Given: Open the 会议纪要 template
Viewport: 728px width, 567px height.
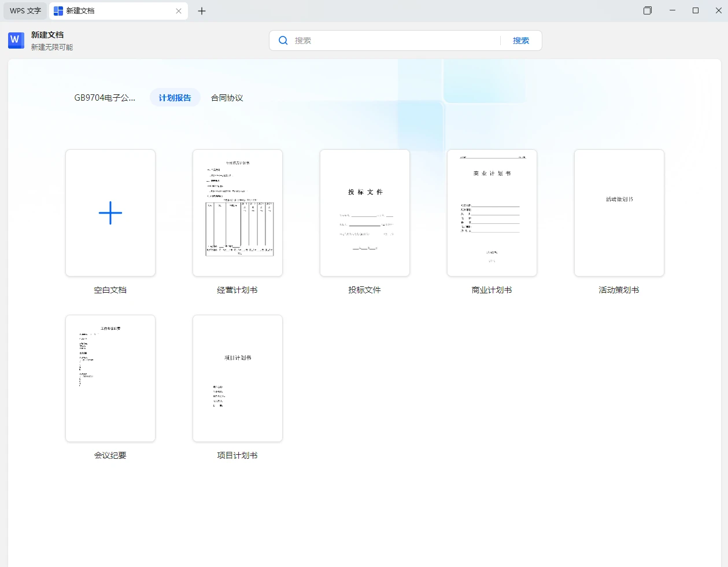Looking at the screenshot, I should click(x=110, y=378).
